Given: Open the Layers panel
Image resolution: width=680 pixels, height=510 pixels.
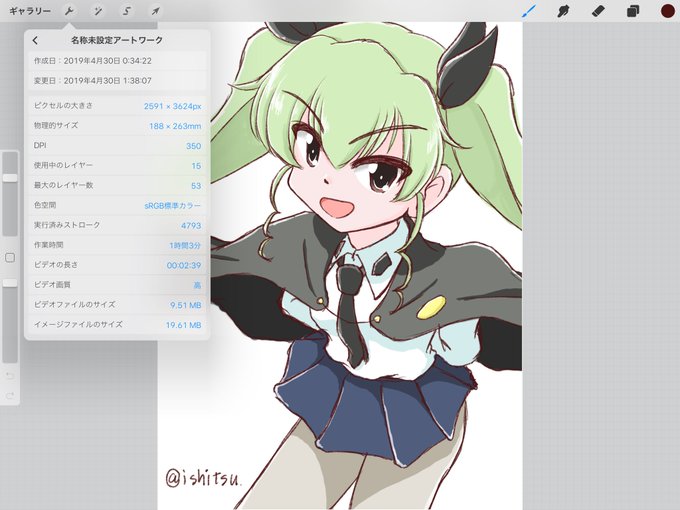Looking at the screenshot, I should [x=633, y=11].
